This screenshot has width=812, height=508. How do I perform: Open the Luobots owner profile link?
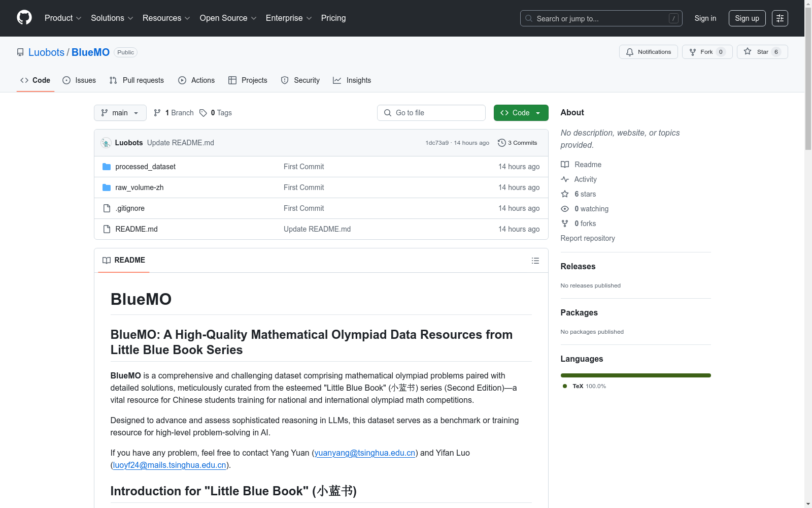(x=46, y=52)
